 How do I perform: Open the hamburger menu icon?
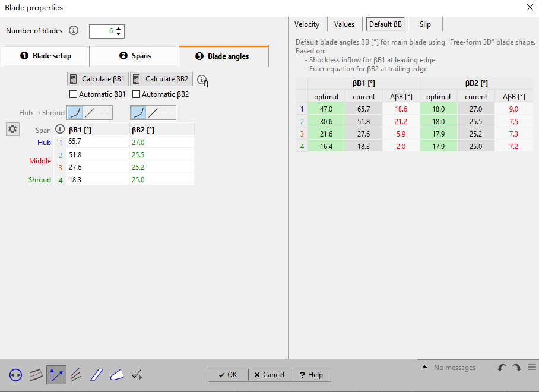532,367
